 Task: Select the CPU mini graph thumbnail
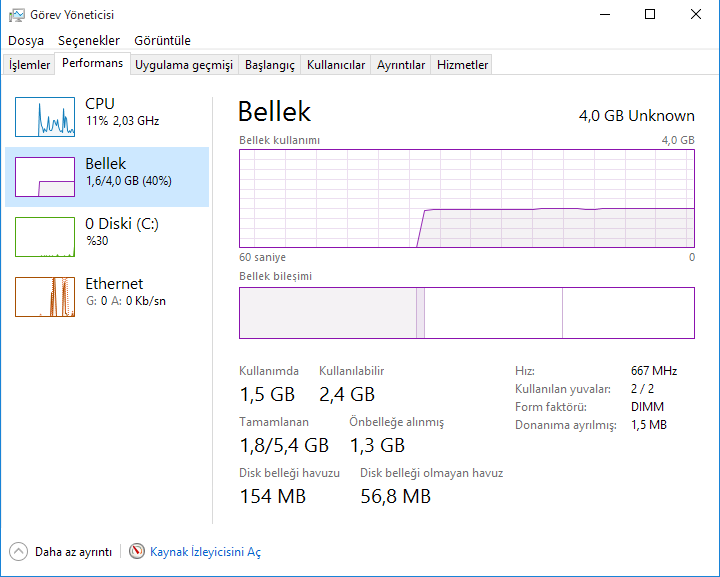tap(45, 116)
